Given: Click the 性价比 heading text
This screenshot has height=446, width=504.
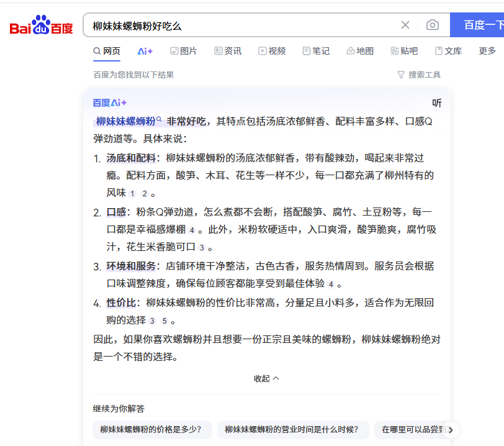Looking at the screenshot, I should (121, 303).
